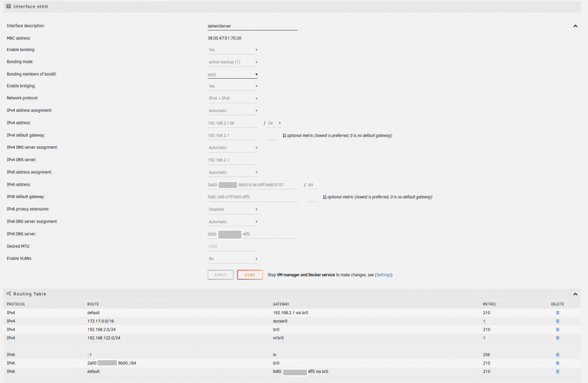
Task: Click the DONE button
Action: (250, 275)
